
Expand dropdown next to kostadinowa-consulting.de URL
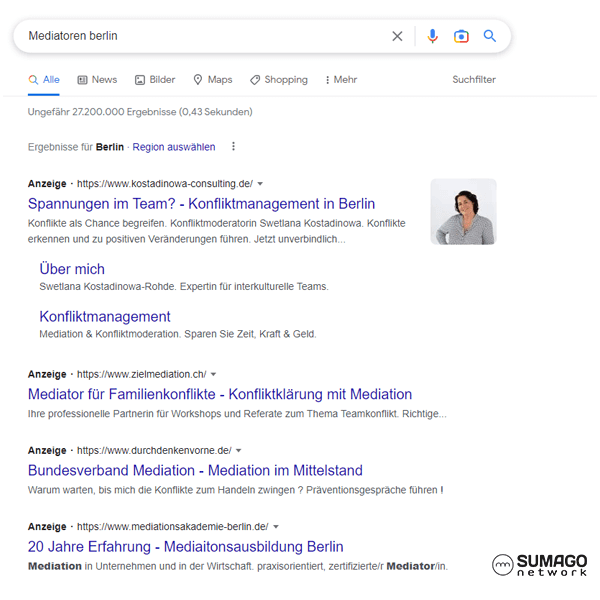(260, 184)
